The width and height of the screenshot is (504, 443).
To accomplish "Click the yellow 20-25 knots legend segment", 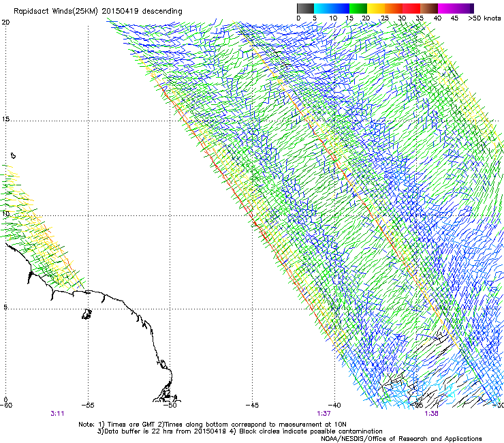I will tap(376, 8).
